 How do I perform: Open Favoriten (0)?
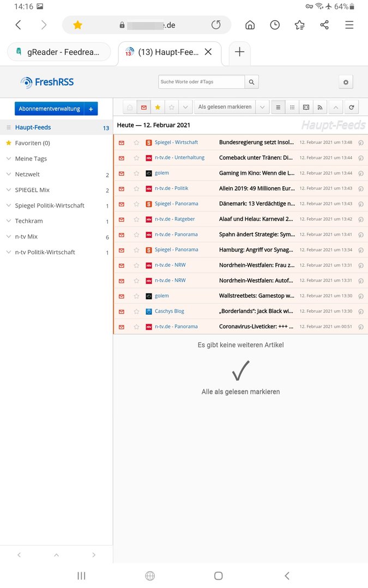coord(32,143)
